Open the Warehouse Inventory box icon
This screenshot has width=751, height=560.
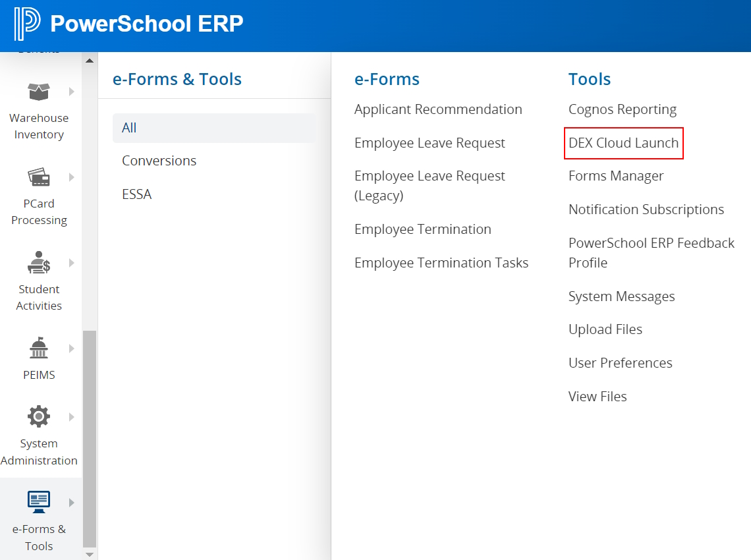(x=39, y=92)
